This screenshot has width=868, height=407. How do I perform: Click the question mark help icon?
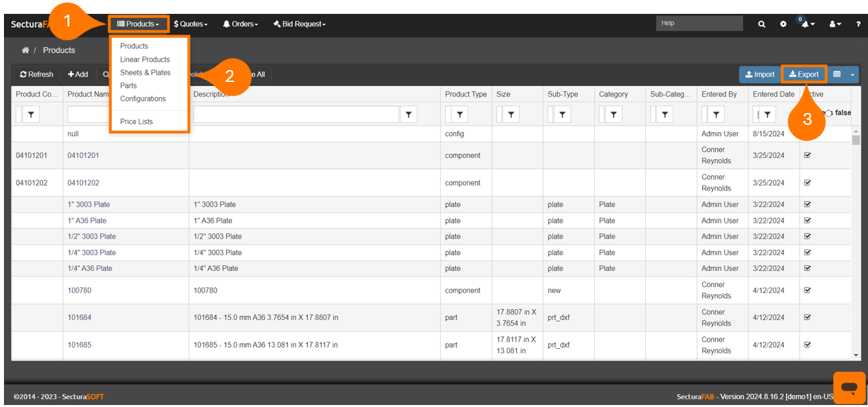[858, 24]
